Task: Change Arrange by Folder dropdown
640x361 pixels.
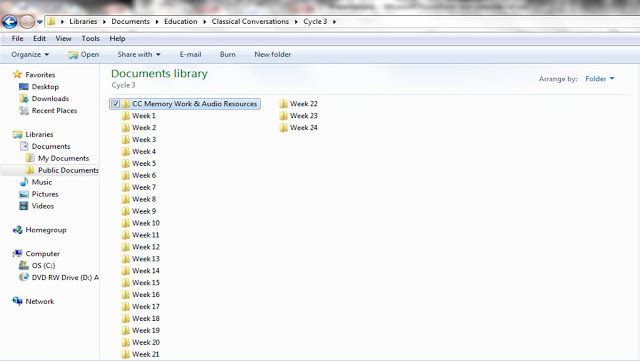Action: coord(600,79)
